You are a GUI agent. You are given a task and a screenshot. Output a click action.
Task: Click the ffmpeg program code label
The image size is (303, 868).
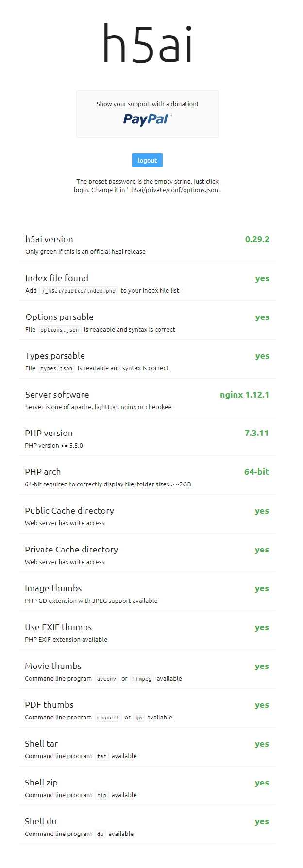142,679
